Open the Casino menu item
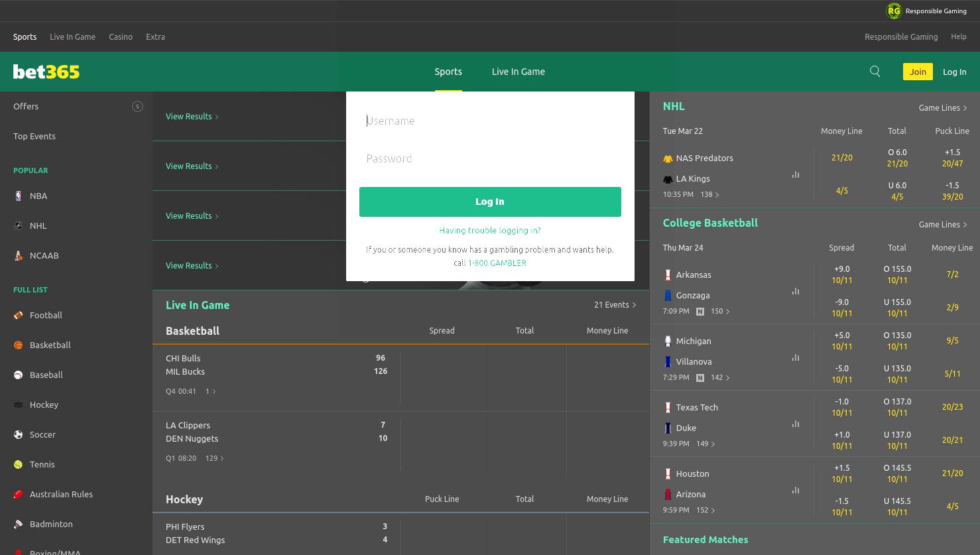 [x=121, y=36]
